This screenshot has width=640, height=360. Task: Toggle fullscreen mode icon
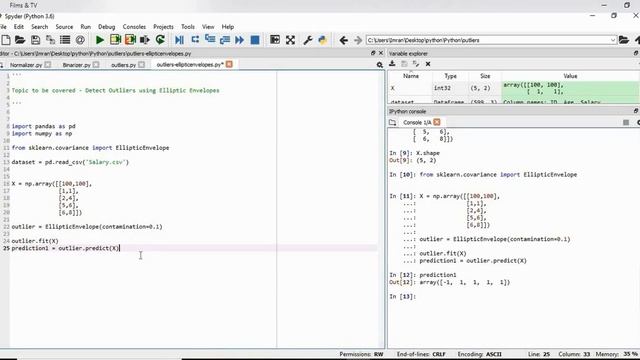(x=290, y=40)
